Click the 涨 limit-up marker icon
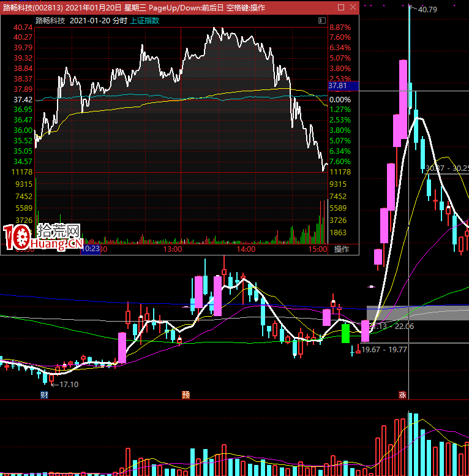 (x=402, y=395)
